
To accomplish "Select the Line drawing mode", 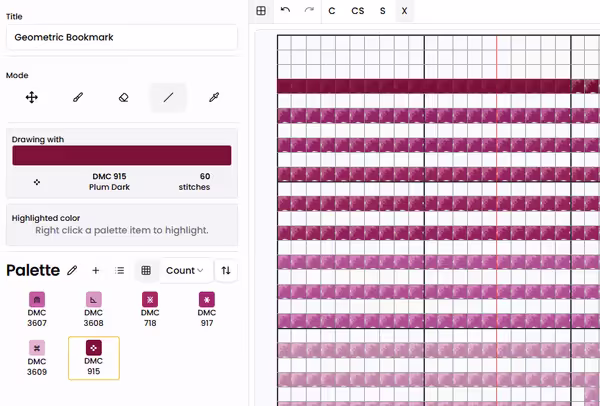I will coord(168,98).
